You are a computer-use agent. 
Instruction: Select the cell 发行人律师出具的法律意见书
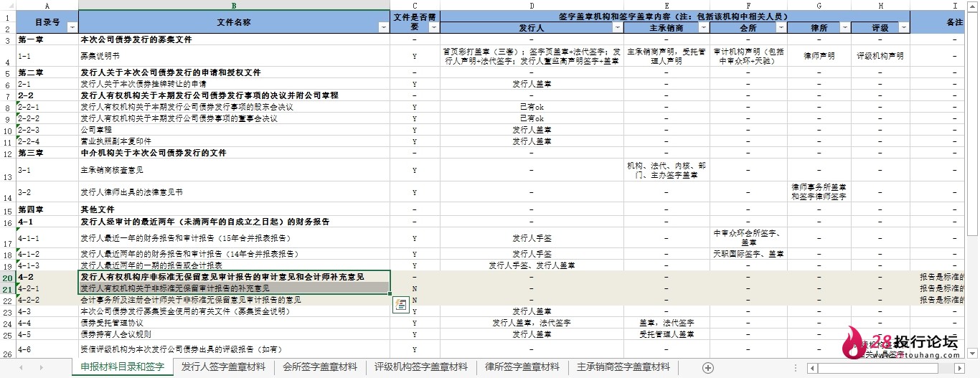[234, 192]
